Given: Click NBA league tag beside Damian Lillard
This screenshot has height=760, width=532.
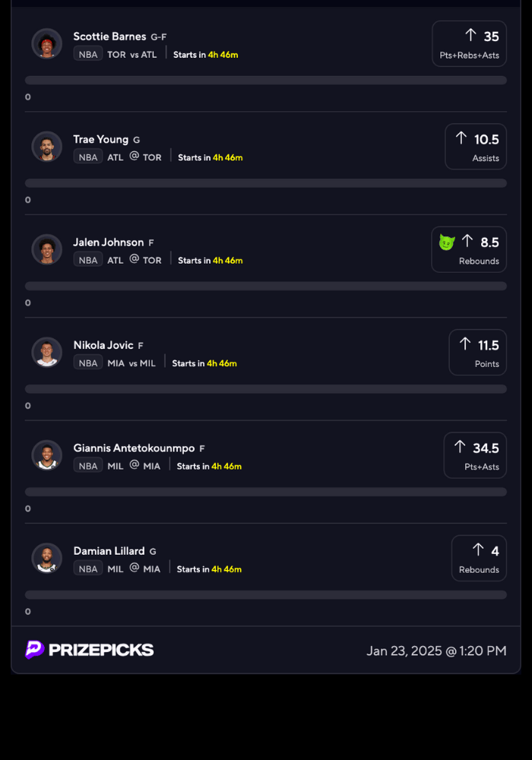Looking at the screenshot, I should click(88, 568).
